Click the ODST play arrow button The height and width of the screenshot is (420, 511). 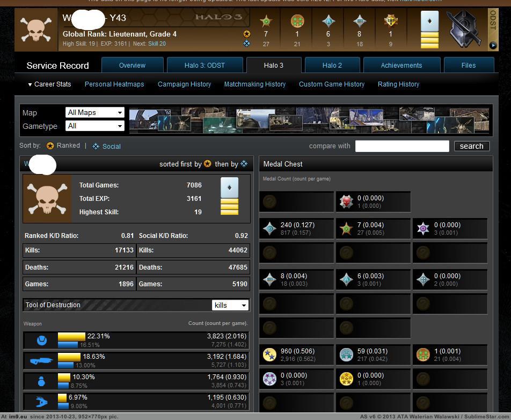click(x=493, y=45)
